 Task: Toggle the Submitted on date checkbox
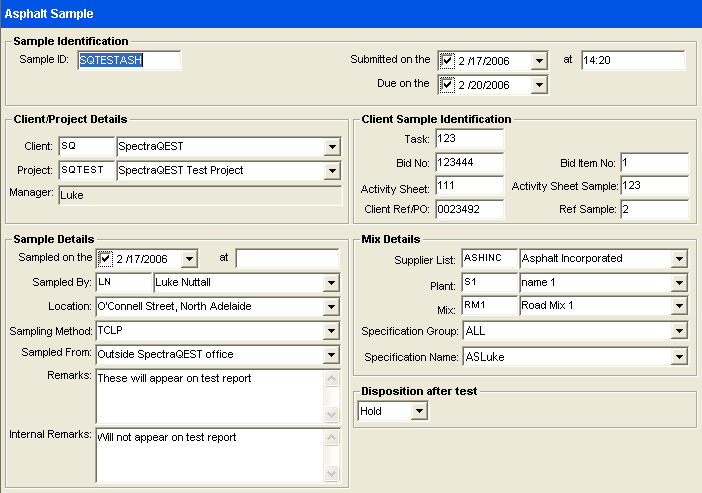click(x=446, y=61)
